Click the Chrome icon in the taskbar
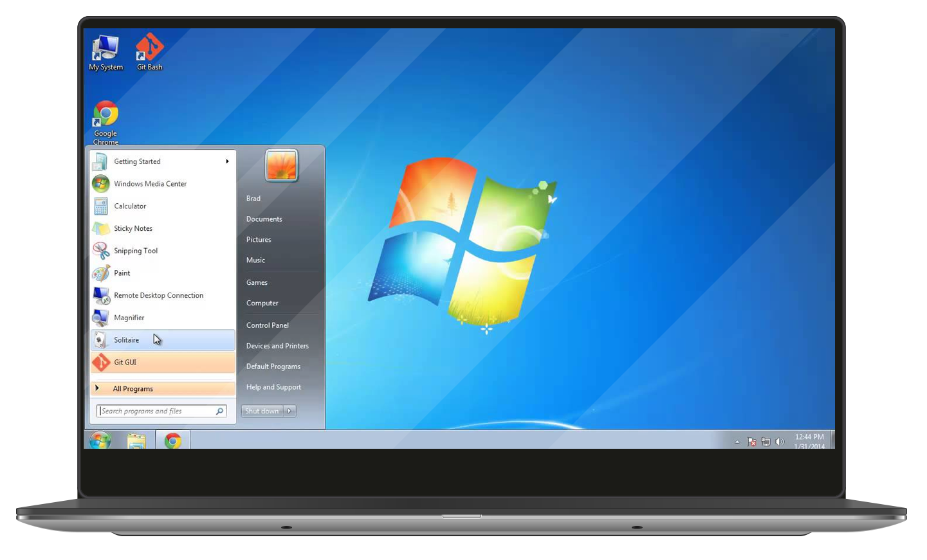 click(x=172, y=441)
